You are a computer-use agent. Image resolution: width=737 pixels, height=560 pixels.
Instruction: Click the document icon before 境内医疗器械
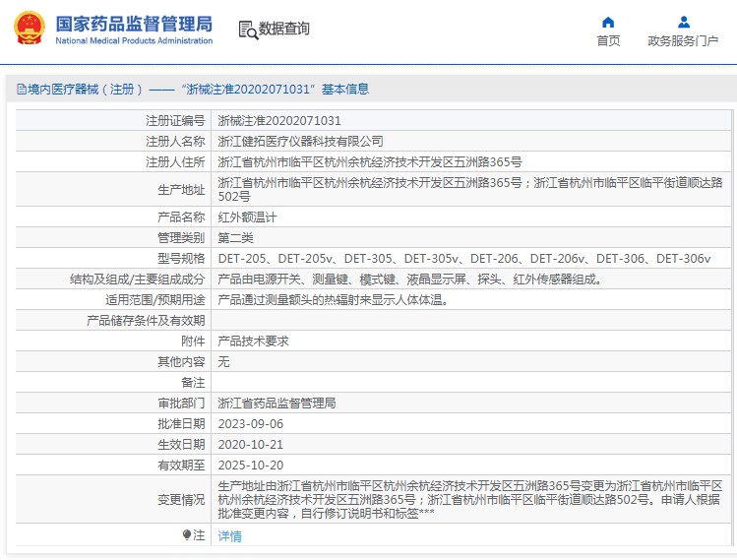pyautogui.click(x=21, y=89)
